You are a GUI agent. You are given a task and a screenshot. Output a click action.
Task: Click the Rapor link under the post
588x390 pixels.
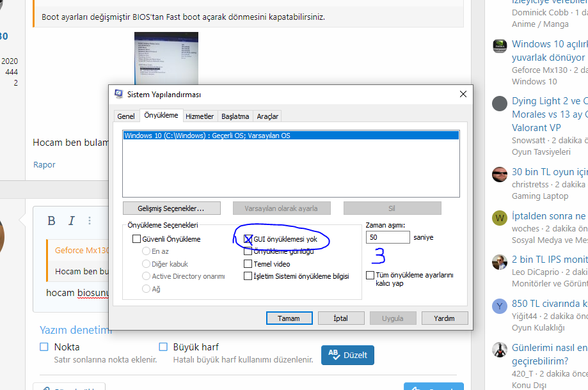click(x=44, y=165)
